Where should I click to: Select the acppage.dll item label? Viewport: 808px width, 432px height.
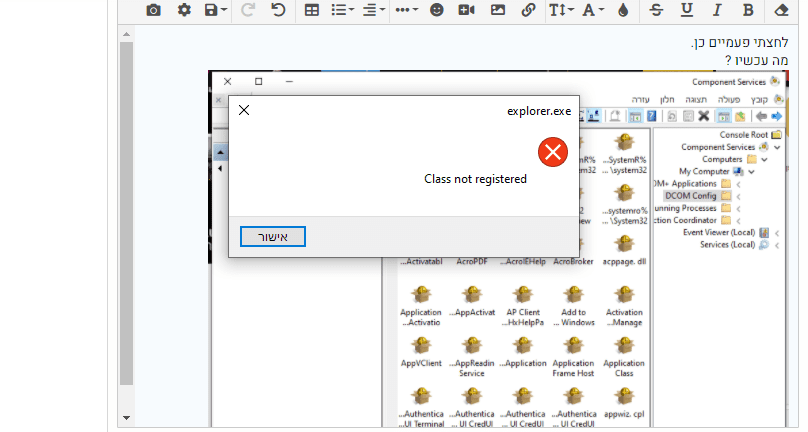(x=624, y=261)
